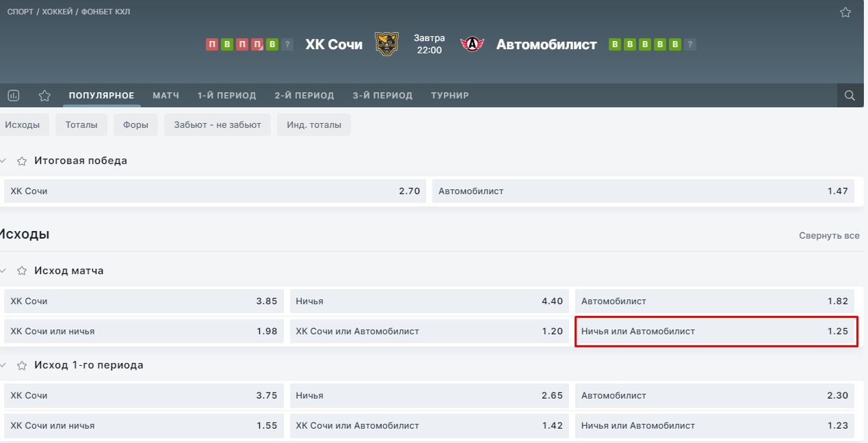Toggle favorite star for Итоговая победа
The height and width of the screenshot is (443, 868).
coord(22,161)
